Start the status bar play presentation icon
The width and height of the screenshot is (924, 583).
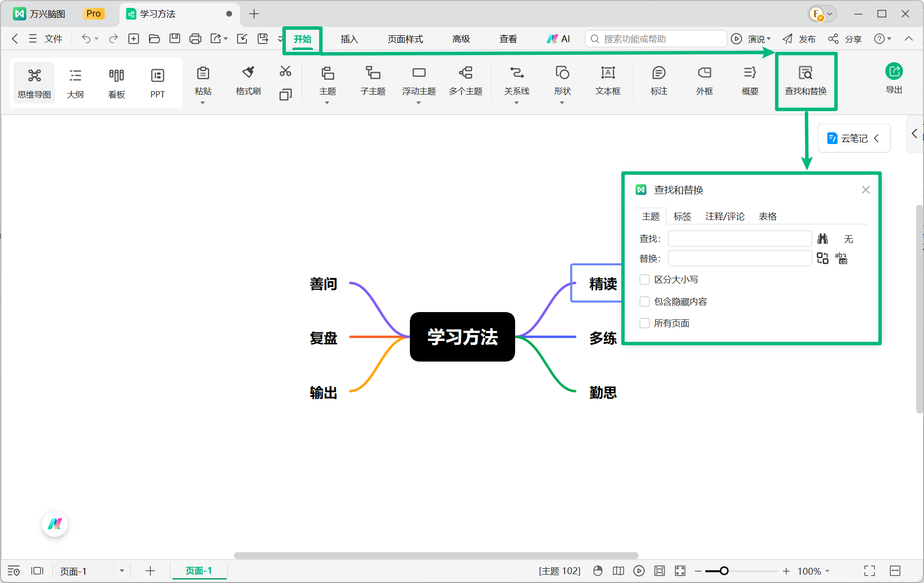coord(639,571)
